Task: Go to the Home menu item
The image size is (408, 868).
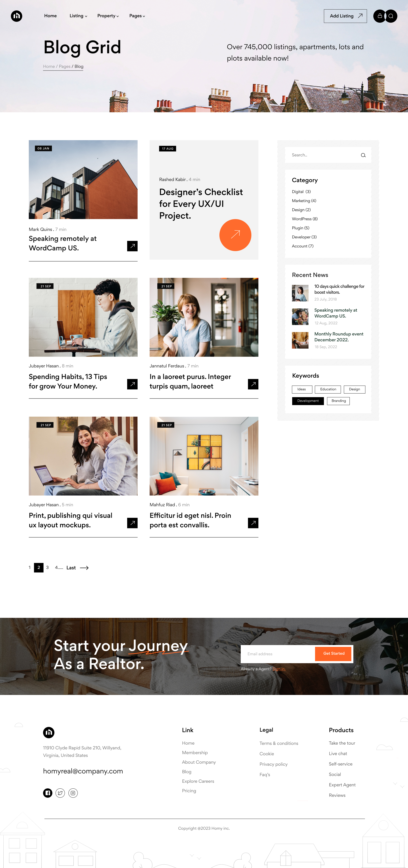Action: [51, 16]
